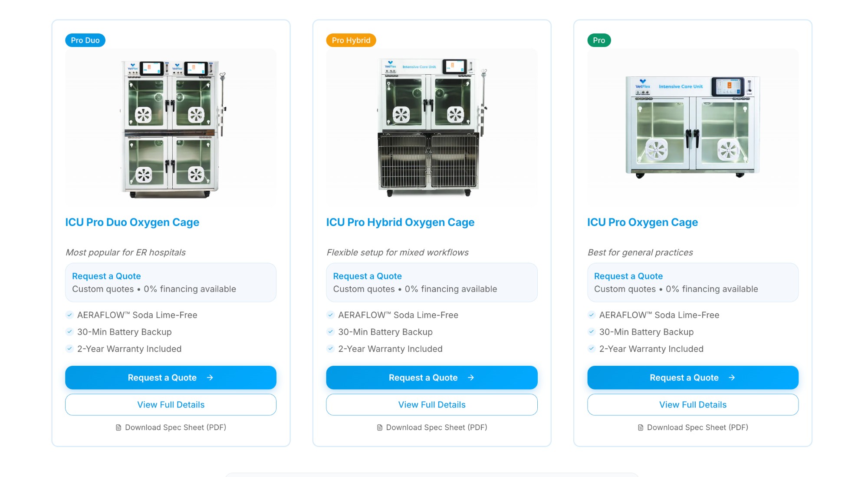The width and height of the screenshot is (868, 477).
Task: Click arrow icon on Pro Duo quote button
Action: 210,378
